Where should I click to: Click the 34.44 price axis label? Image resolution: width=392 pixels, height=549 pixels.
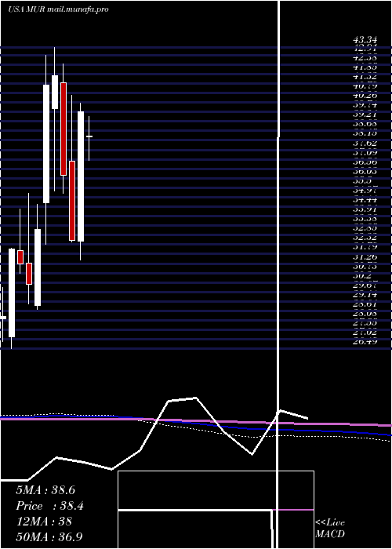pos(365,199)
